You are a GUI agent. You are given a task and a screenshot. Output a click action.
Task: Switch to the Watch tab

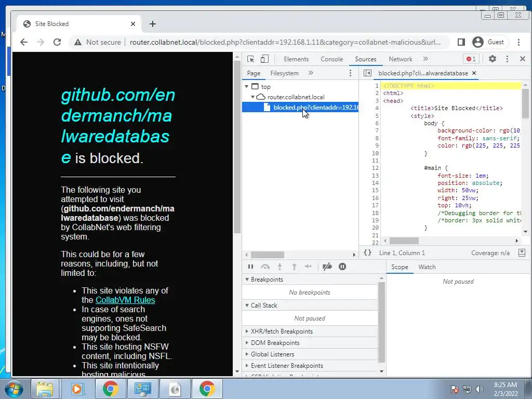pos(427,267)
